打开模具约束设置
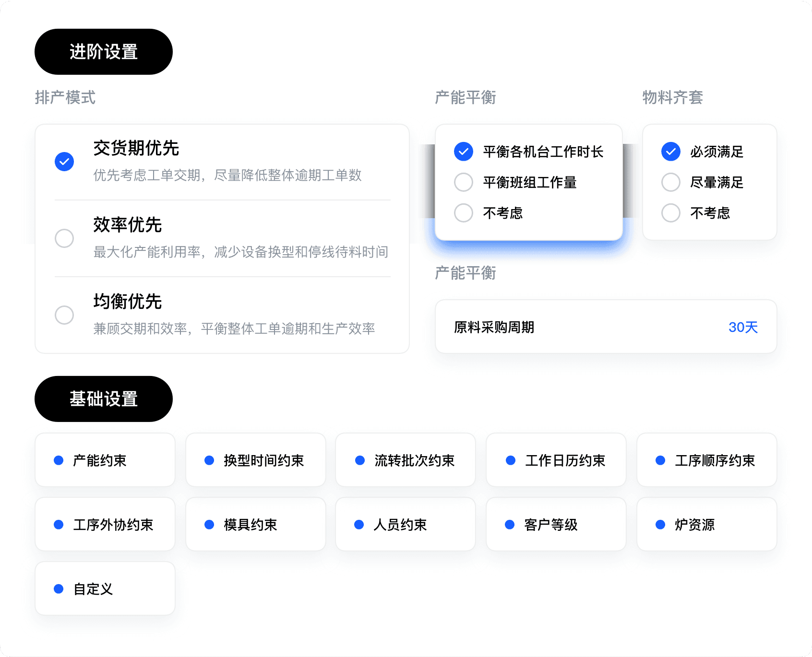 [x=255, y=524]
